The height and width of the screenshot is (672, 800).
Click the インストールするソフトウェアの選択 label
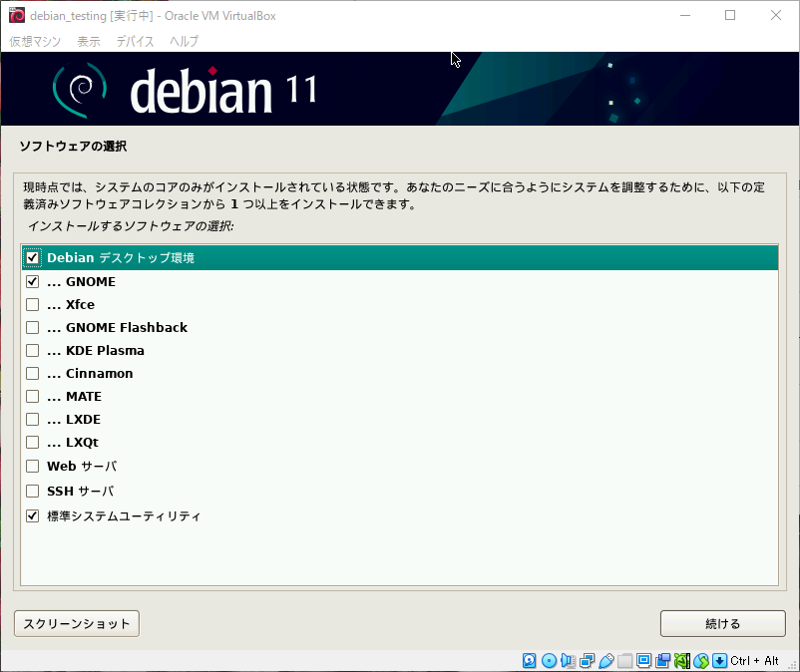click(x=131, y=226)
